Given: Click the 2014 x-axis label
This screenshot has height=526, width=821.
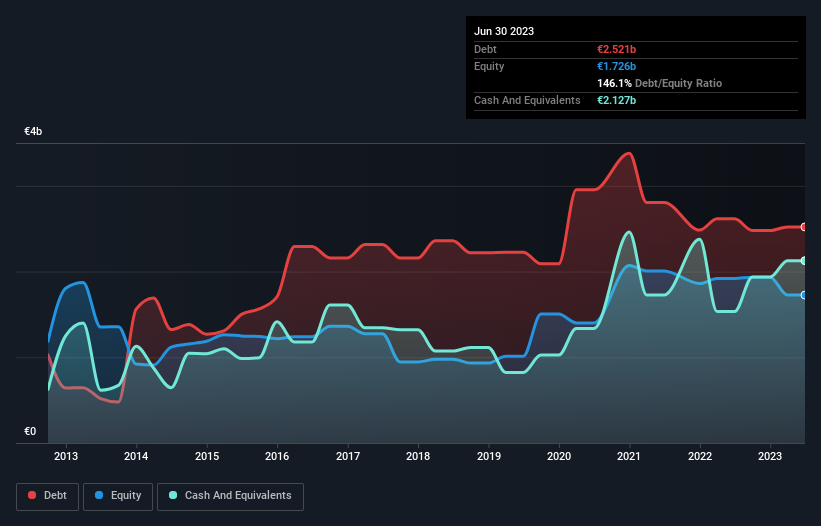Looking at the screenshot, I should (x=136, y=456).
